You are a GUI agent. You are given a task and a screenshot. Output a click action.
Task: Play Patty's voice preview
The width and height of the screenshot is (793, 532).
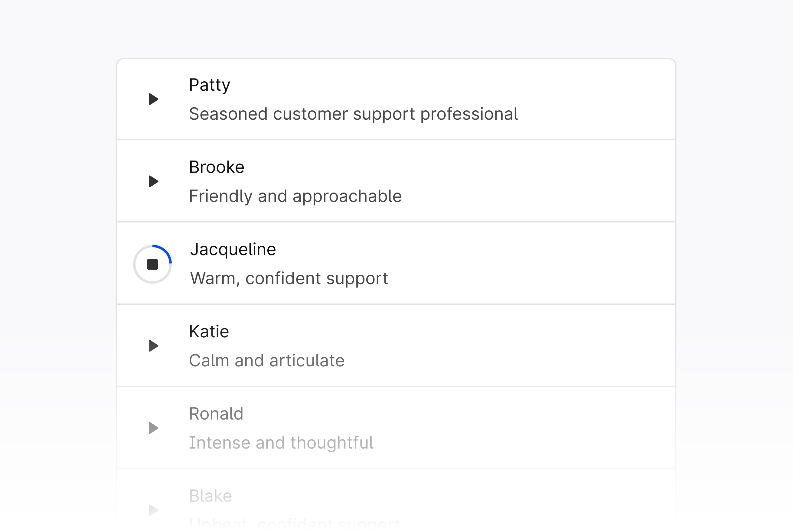(153, 99)
